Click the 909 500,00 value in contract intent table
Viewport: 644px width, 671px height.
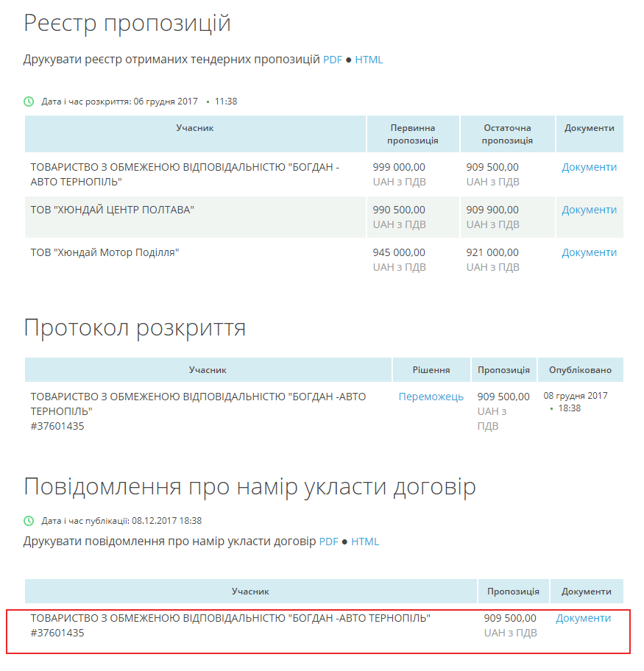(x=510, y=618)
